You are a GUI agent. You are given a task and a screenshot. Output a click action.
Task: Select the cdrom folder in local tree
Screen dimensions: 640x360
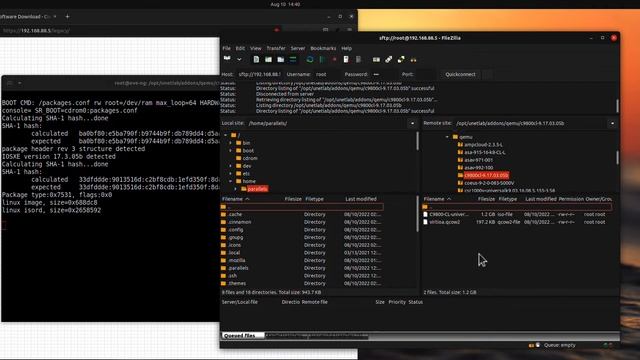[x=250, y=158]
